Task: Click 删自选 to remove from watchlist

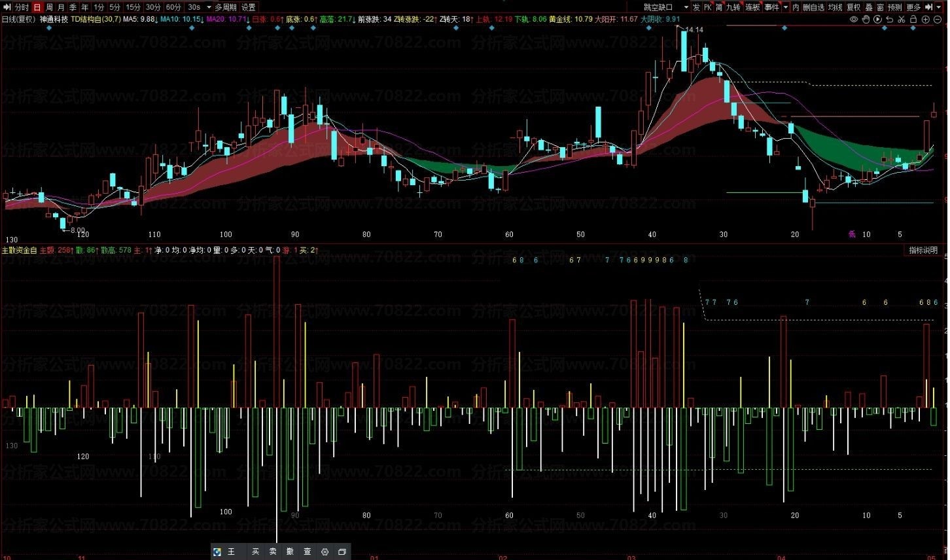Action: 813,7
